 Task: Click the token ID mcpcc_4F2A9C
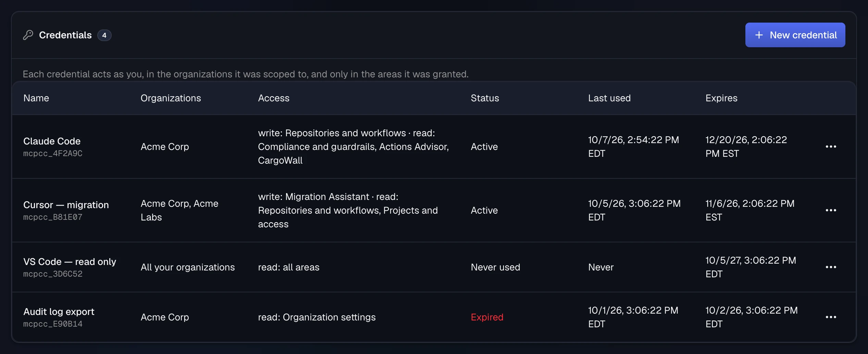53,153
